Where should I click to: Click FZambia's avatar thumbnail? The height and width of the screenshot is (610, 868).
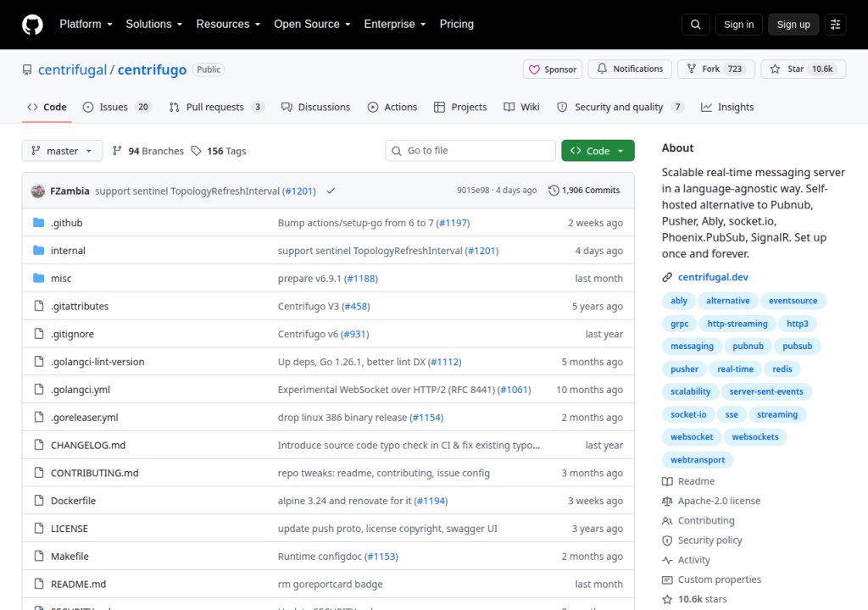(x=38, y=191)
